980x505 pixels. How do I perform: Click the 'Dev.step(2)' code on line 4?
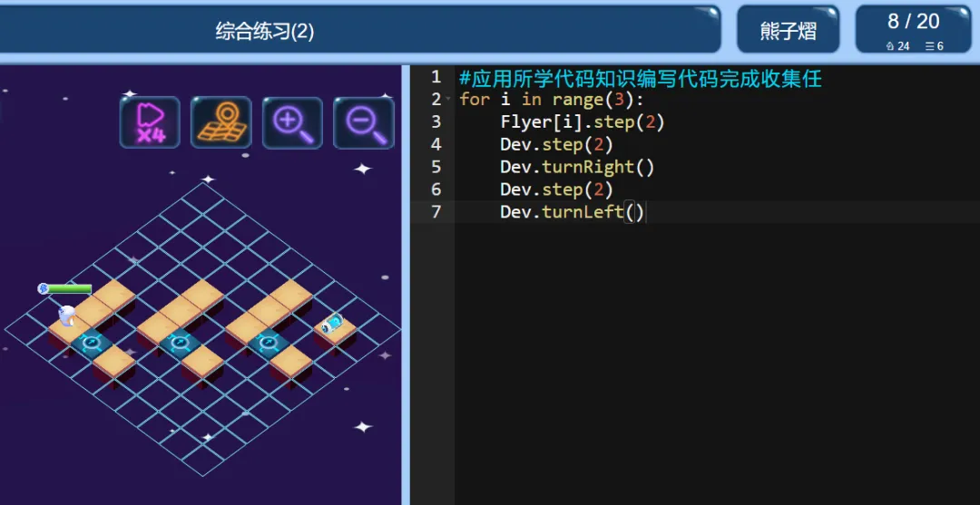(556, 145)
